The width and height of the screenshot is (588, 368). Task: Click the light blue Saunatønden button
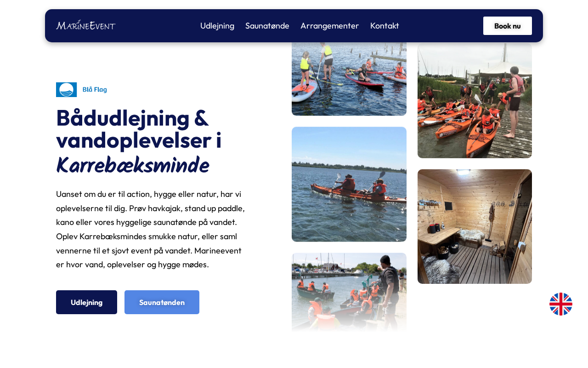(x=162, y=302)
